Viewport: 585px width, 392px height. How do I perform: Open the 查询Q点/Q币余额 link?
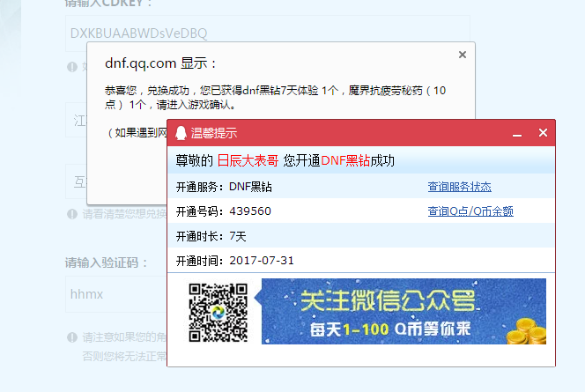(470, 211)
